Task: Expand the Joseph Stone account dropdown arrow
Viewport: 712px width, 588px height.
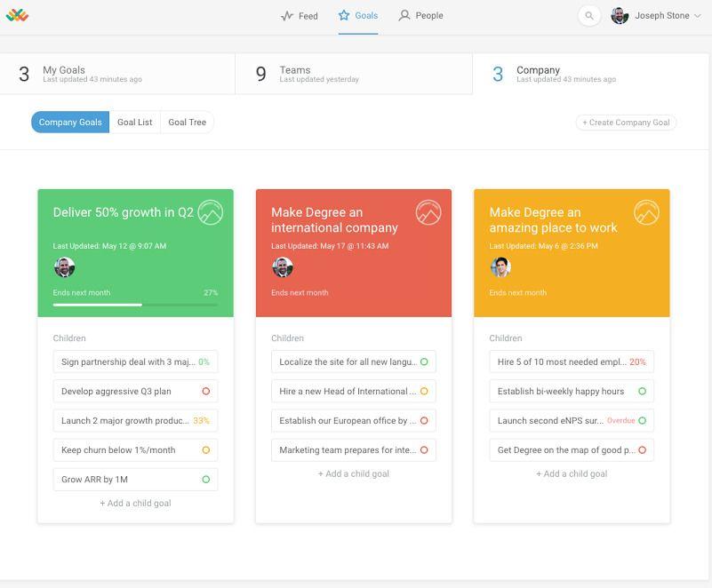Action: [698, 16]
